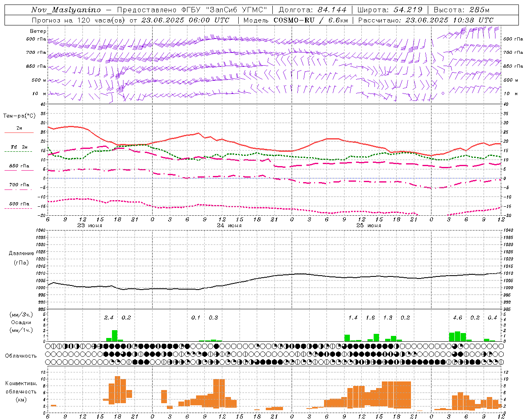Image resolution: width=525 pixels, height=420 pixels.
Task: Click the 700 гПа label in temperature legend
Action: (19, 185)
